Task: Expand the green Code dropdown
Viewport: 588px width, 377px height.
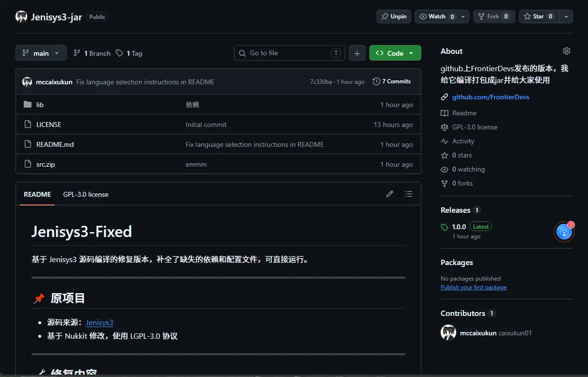Action: [395, 53]
